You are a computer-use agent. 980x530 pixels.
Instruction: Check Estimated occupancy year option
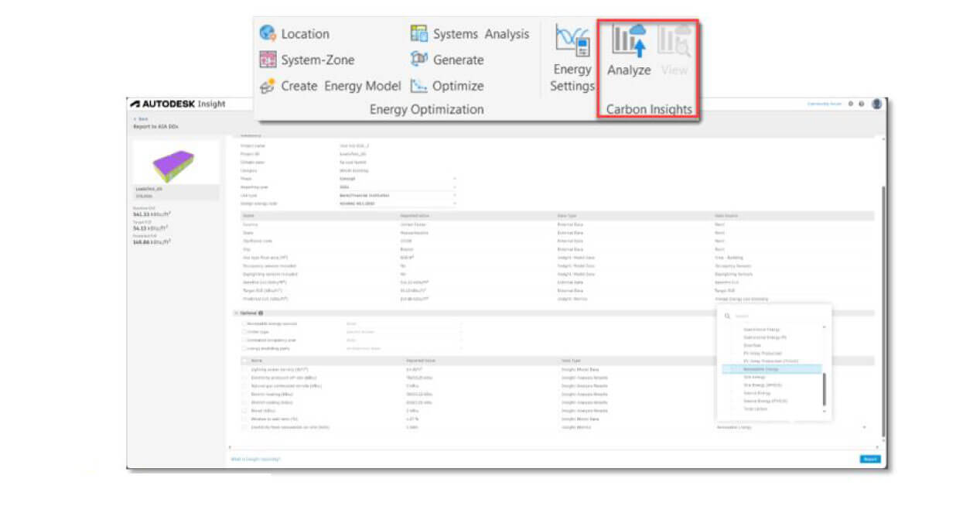click(x=244, y=340)
